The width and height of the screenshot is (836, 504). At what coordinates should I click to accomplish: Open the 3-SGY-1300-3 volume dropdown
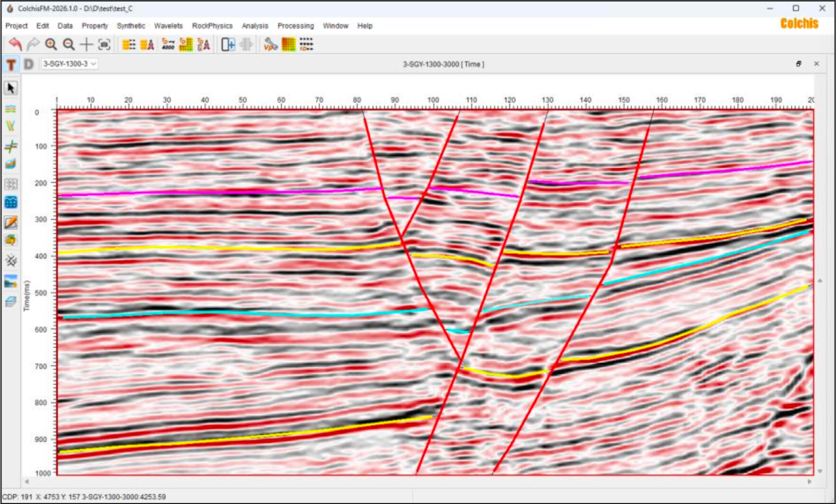click(x=70, y=64)
